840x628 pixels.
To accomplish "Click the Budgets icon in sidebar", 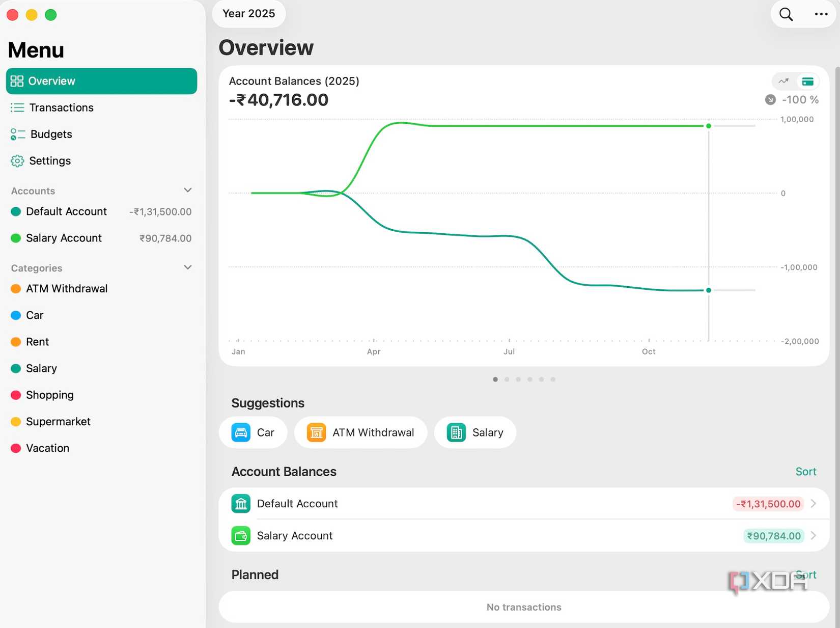I will (x=18, y=134).
